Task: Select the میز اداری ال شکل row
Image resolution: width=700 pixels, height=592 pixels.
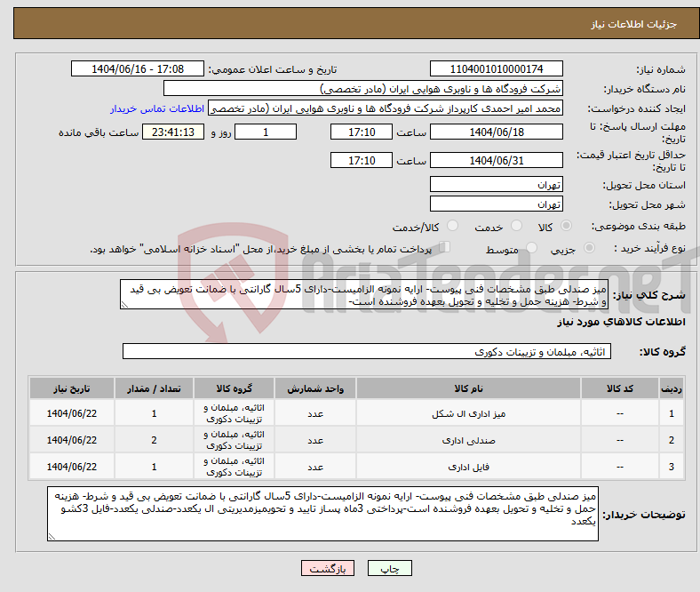Action: (x=466, y=414)
